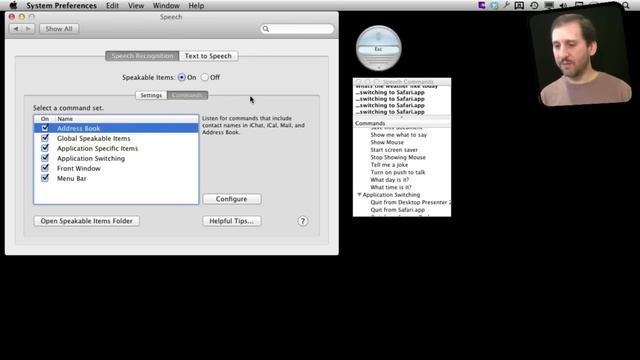The width and height of the screenshot is (640, 360).
Task: Collapse Application Switching in Speech Commands
Action: point(359,195)
